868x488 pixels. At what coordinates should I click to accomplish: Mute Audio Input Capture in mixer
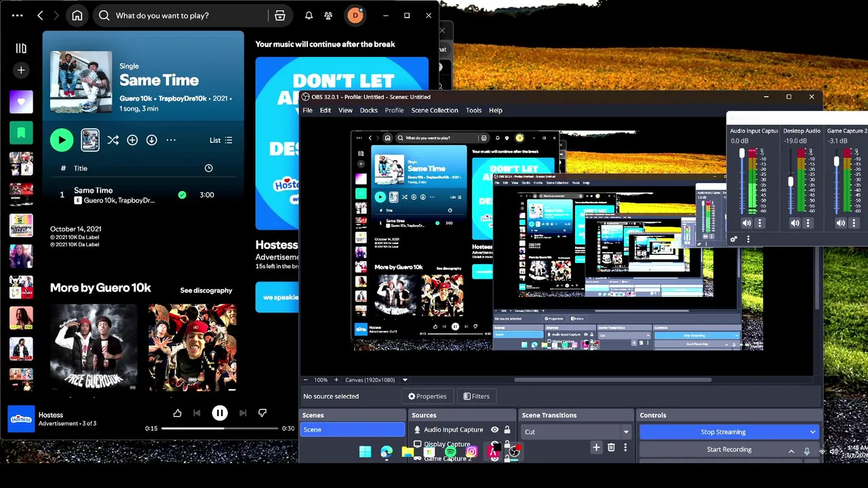point(747,223)
